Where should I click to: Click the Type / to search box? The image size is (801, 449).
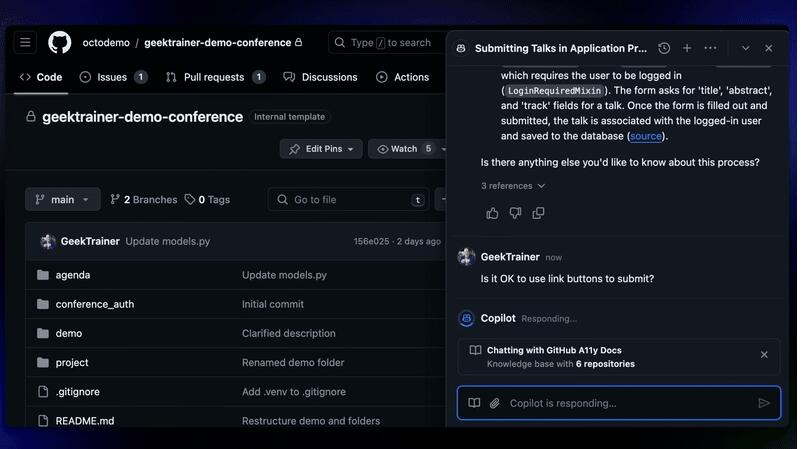(387, 42)
